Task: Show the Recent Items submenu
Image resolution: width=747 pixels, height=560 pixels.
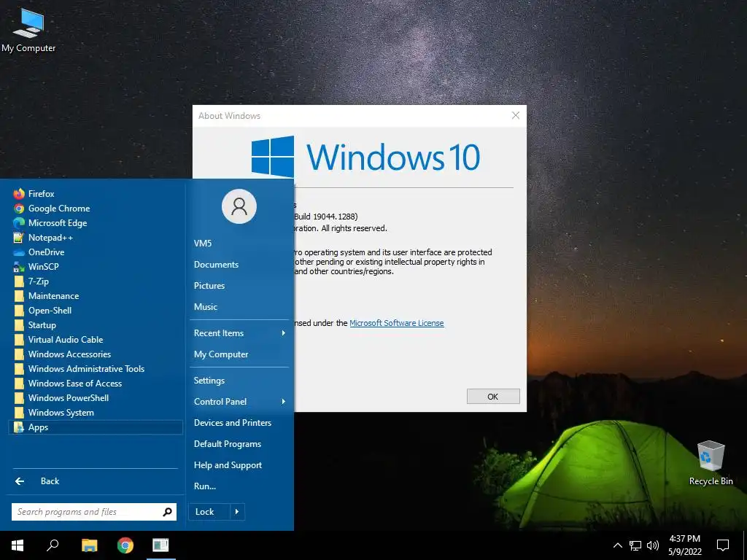Action: pyautogui.click(x=239, y=333)
